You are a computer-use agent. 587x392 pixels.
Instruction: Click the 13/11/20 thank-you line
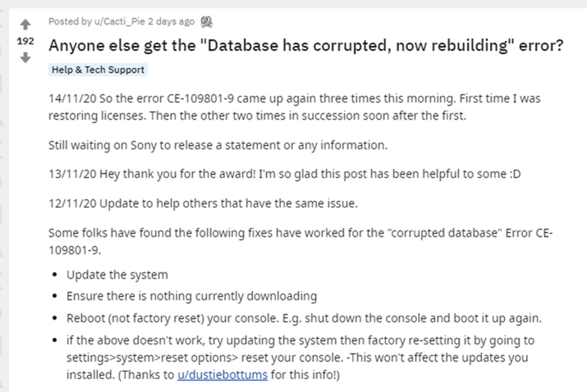coord(285,174)
